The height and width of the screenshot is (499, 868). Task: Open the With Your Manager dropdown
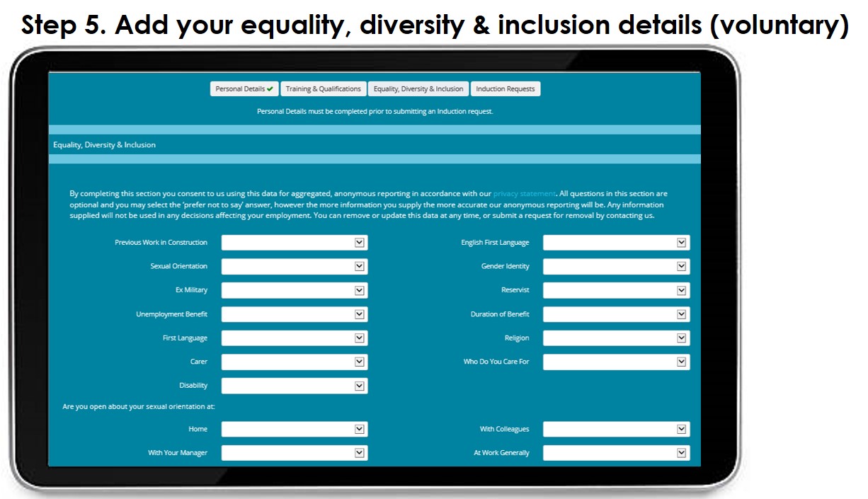[295, 453]
